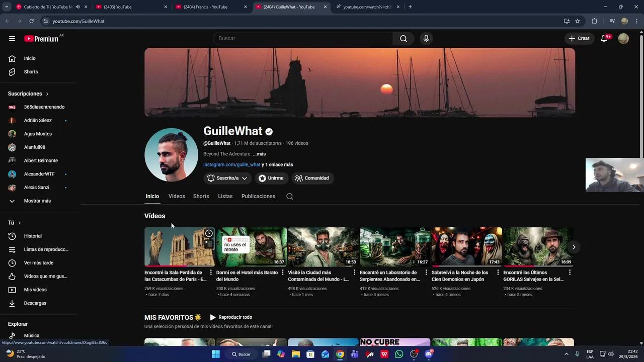Switch to the Listas channel tab
This screenshot has width=644, height=362.
[225, 196]
